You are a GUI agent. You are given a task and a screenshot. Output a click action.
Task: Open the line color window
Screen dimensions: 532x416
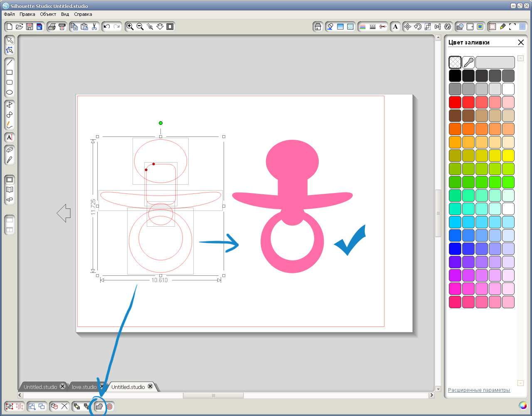[363, 27]
